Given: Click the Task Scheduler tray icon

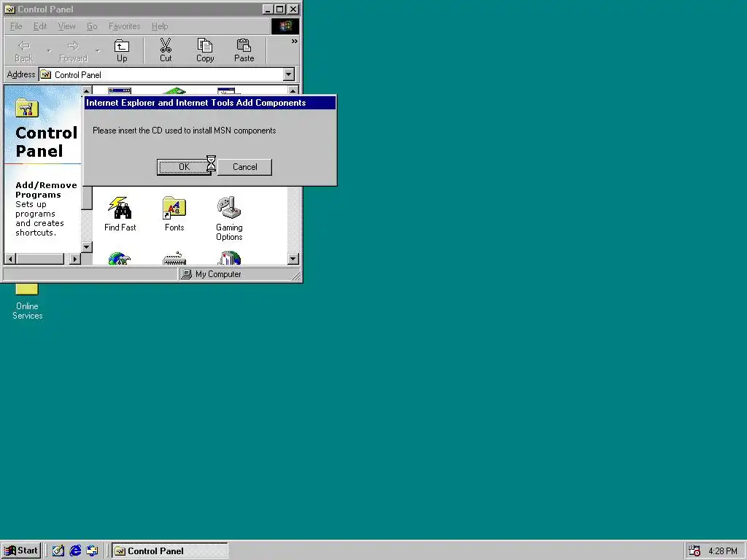Looking at the screenshot, I should 694,551.
